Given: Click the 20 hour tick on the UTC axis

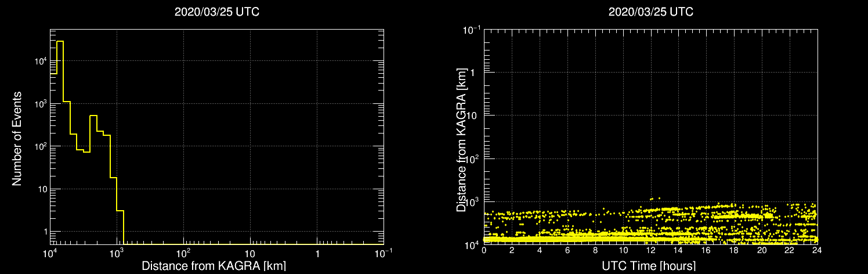Looking at the screenshot, I should pos(762,251).
